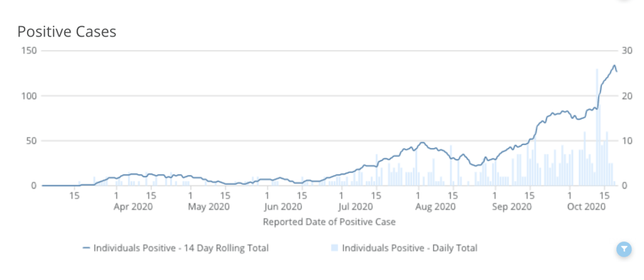Select the Oct 2020 axis label
The image size is (644, 280).
(x=586, y=206)
